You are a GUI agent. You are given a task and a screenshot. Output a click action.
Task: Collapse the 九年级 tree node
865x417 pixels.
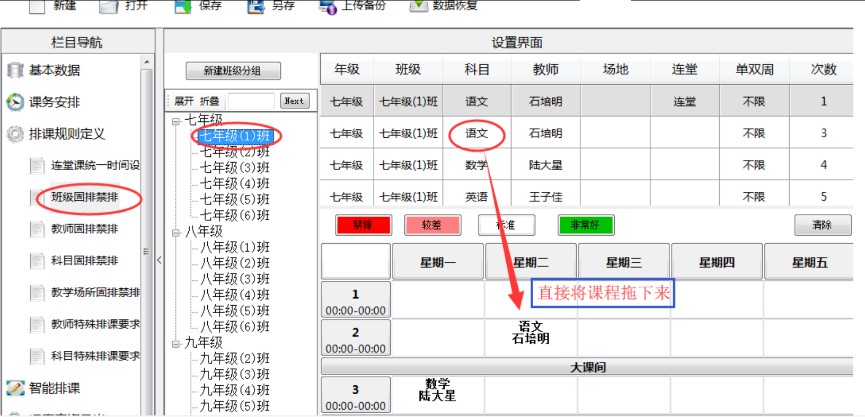[x=176, y=344]
